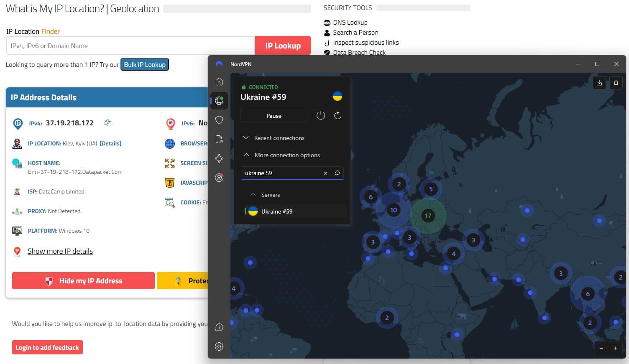This screenshot has width=629, height=364.
Task: Open Search a Person tool
Action: [355, 33]
